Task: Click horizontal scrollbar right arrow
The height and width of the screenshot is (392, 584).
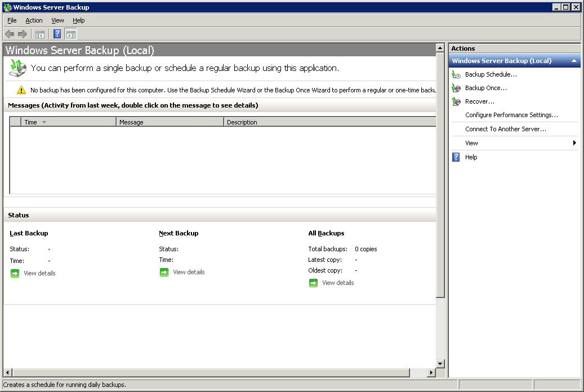Action: pos(431,372)
